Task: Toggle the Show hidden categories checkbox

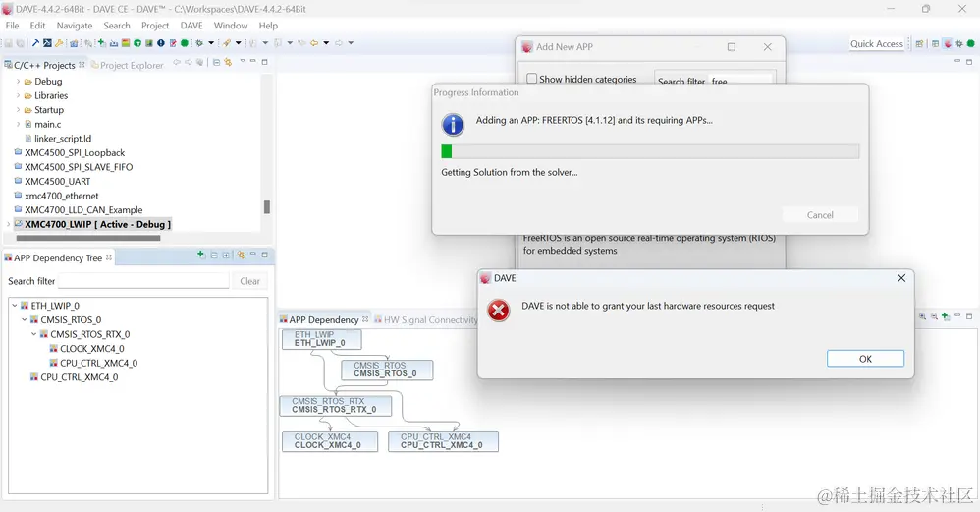Action: pyautogui.click(x=532, y=79)
